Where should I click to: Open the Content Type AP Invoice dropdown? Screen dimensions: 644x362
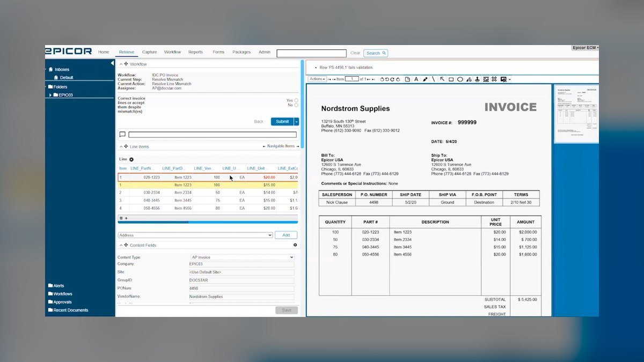tap(243, 257)
